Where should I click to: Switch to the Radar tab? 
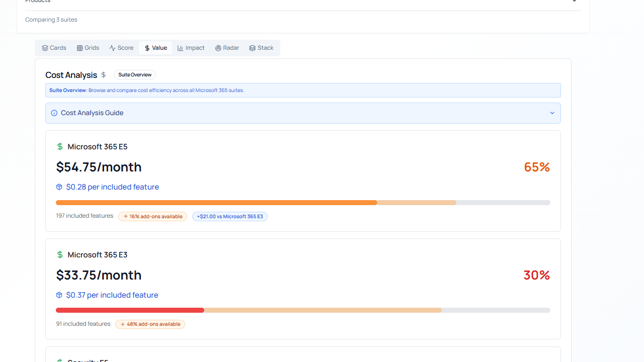point(227,48)
